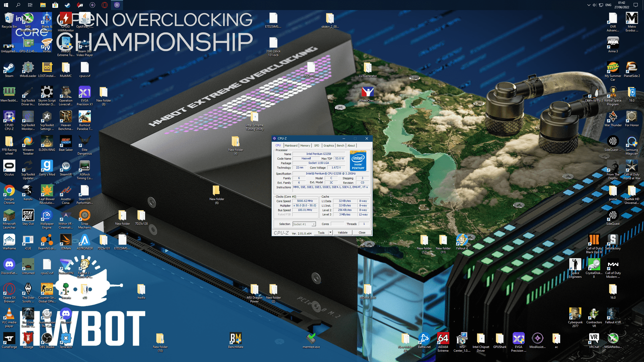The height and width of the screenshot is (362, 644).
Task: Launch Garry's Mod shortcut
Action: click(47, 168)
